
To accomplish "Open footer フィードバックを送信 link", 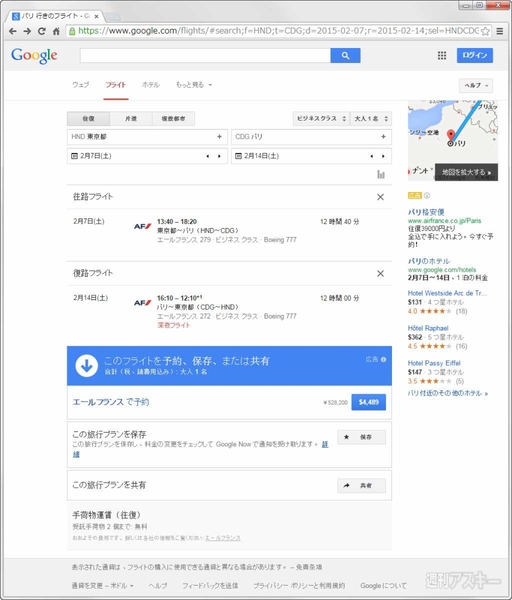I will coord(210,585).
